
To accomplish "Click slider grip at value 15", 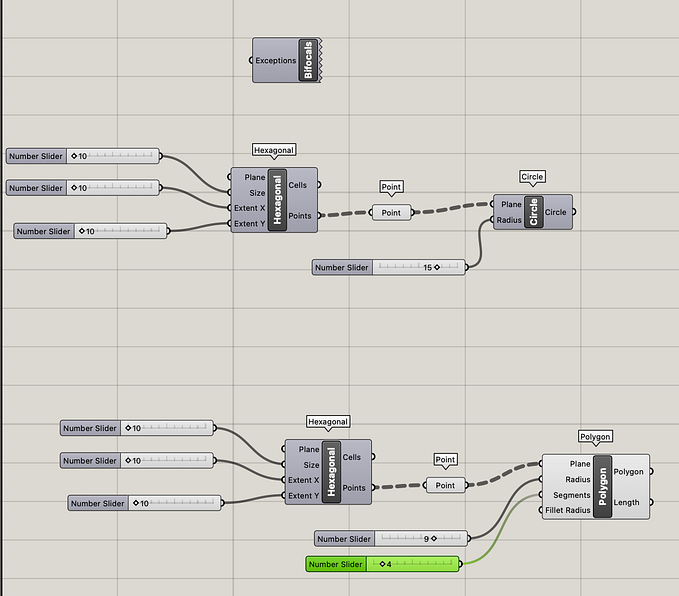I will (437, 268).
